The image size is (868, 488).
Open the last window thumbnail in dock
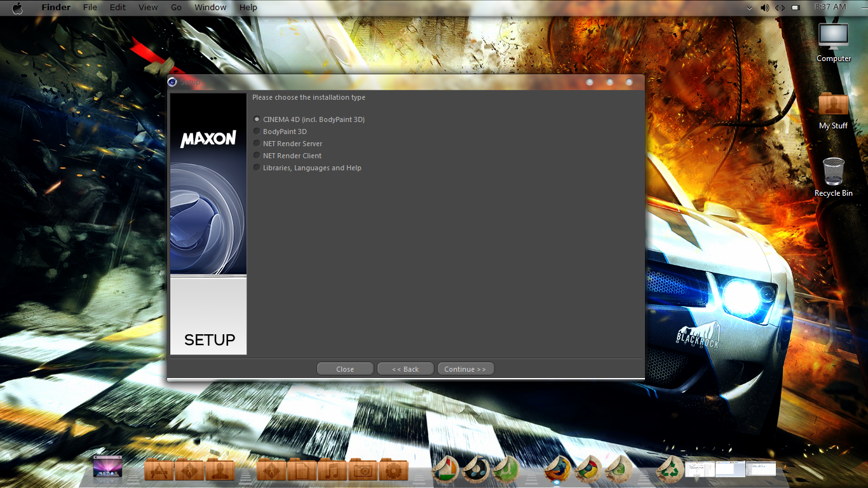pos(761,469)
